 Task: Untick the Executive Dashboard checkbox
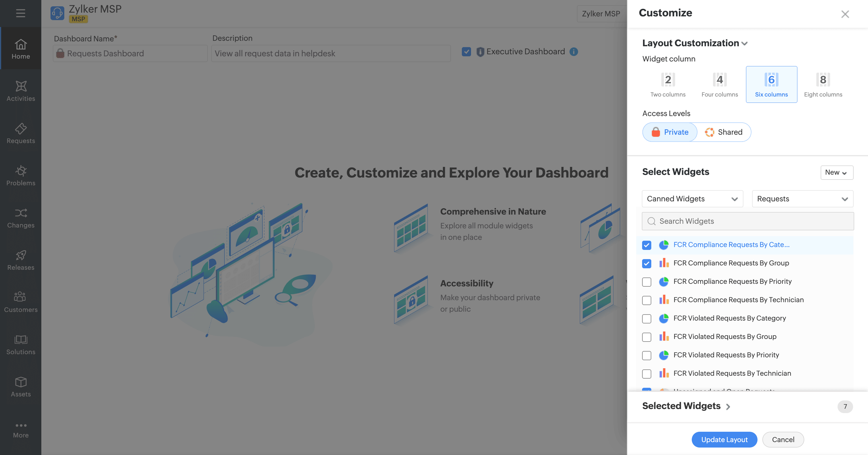(x=466, y=52)
